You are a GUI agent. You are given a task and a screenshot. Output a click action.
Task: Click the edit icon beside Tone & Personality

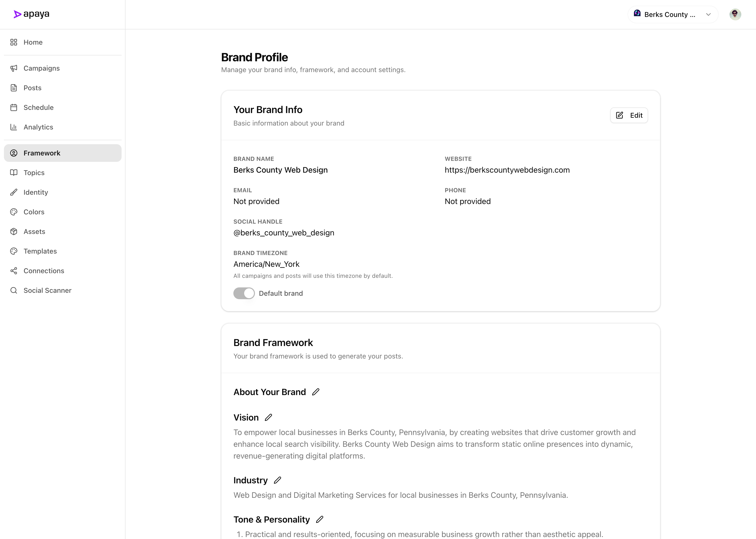click(x=319, y=519)
